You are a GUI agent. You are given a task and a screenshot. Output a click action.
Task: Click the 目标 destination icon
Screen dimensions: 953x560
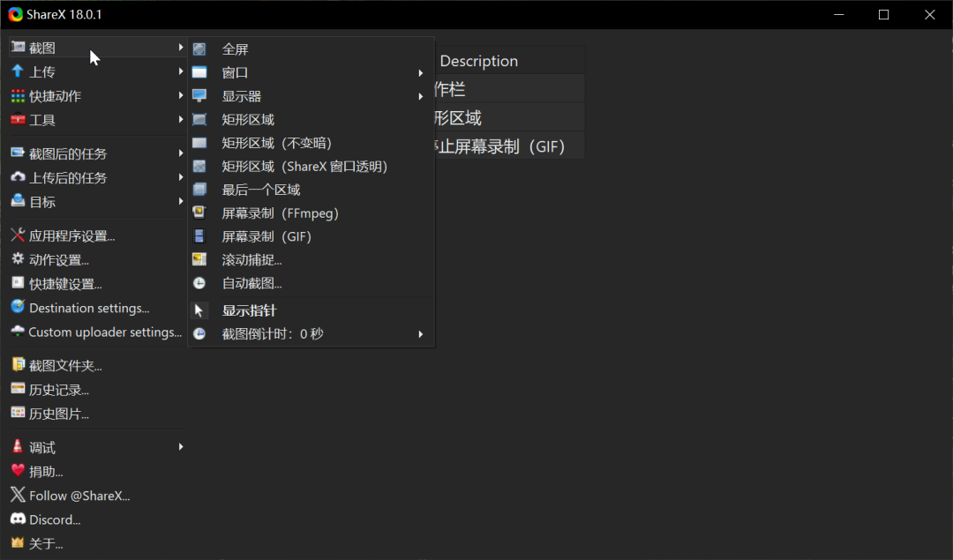tap(18, 201)
